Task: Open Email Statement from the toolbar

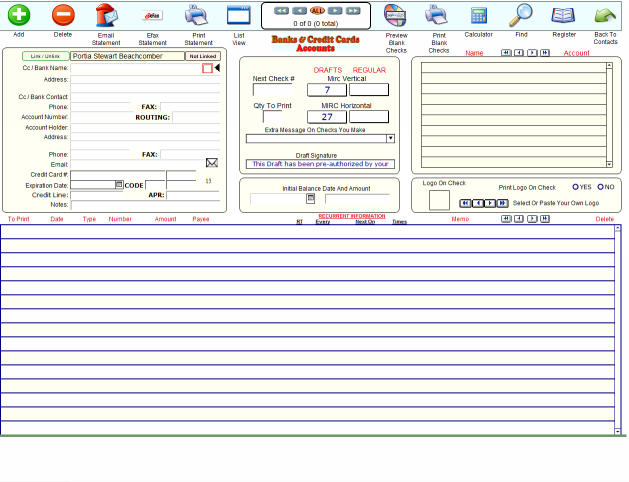Action: tap(106, 15)
